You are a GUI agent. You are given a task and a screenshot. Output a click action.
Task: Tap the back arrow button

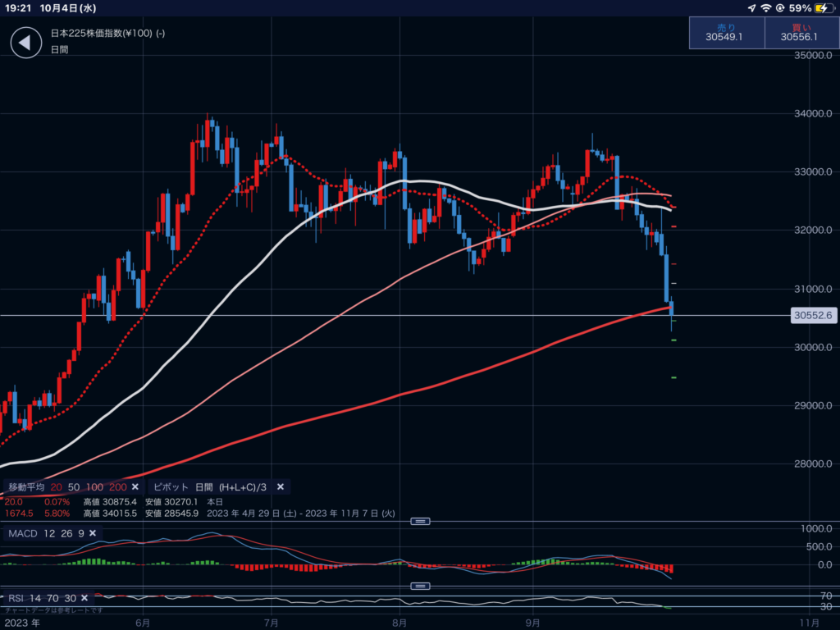25,43
